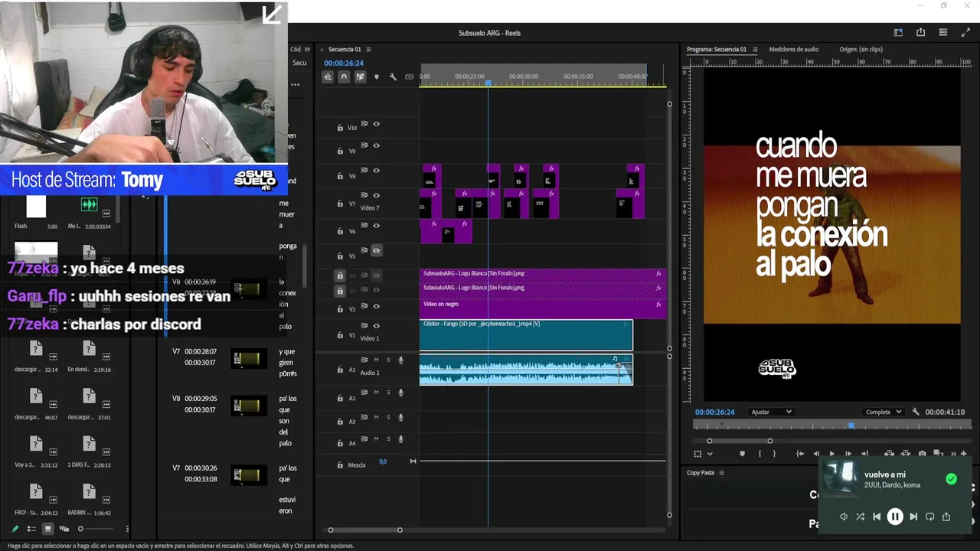Screen dimensions: 980x551
Task: Lock track V1 with padlock
Action: 340,335
